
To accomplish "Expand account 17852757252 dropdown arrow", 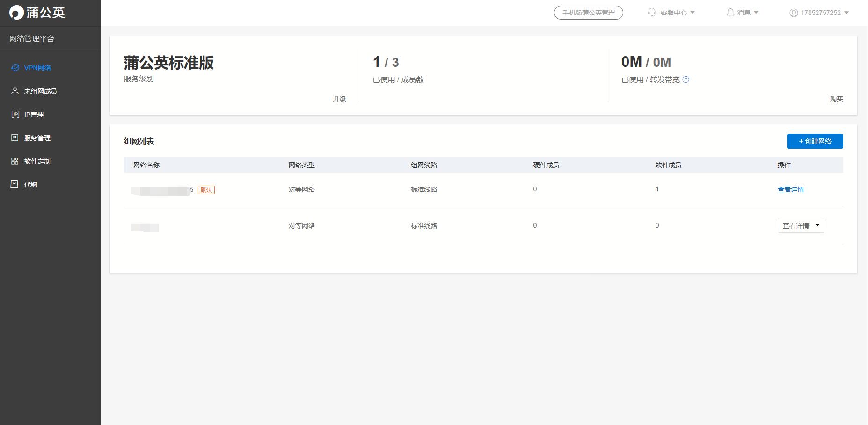I will [x=846, y=13].
